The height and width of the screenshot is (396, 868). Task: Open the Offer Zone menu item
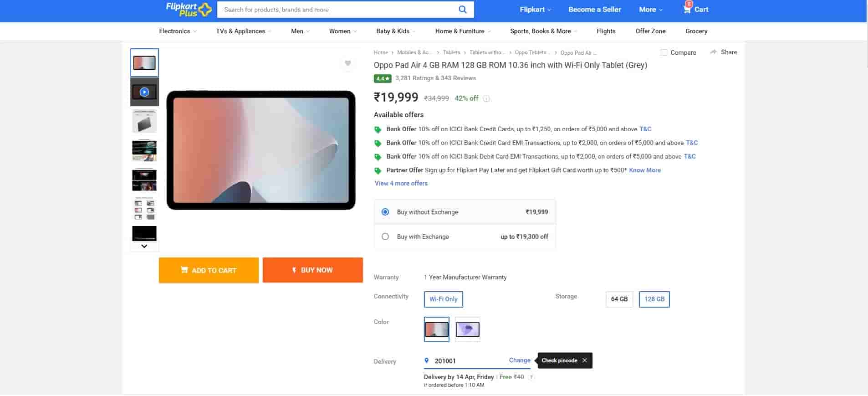(650, 31)
